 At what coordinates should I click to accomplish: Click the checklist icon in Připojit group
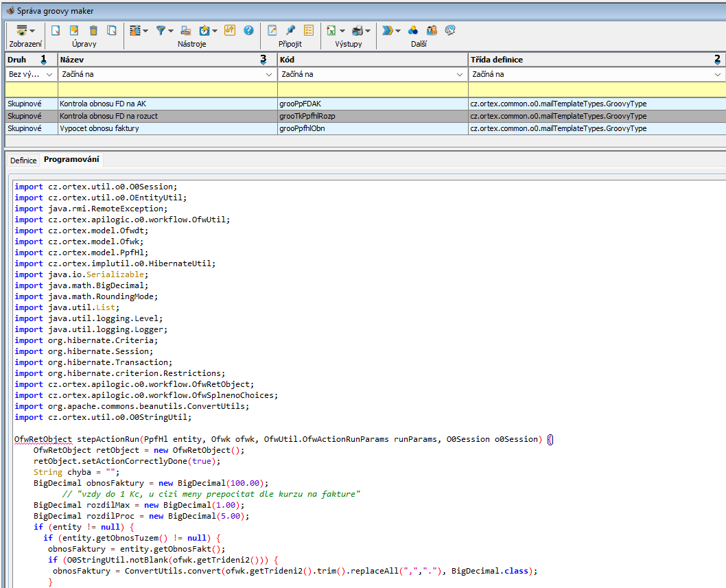[x=309, y=31]
